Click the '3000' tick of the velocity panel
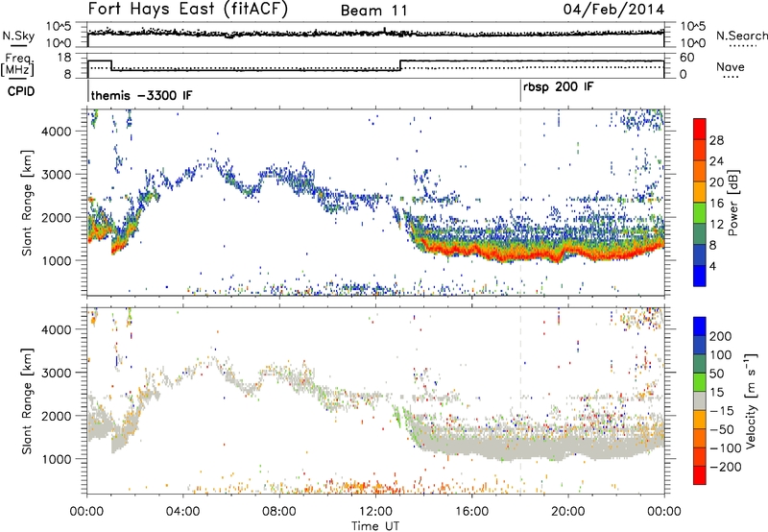Image resolution: width=768 pixels, height=532 pixels. (56, 373)
